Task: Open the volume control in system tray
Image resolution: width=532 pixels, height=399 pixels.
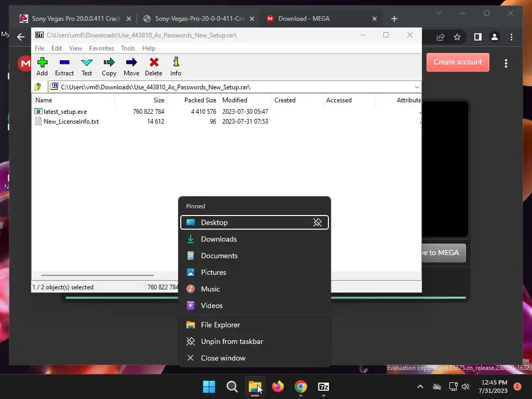Action: click(x=465, y=387)
